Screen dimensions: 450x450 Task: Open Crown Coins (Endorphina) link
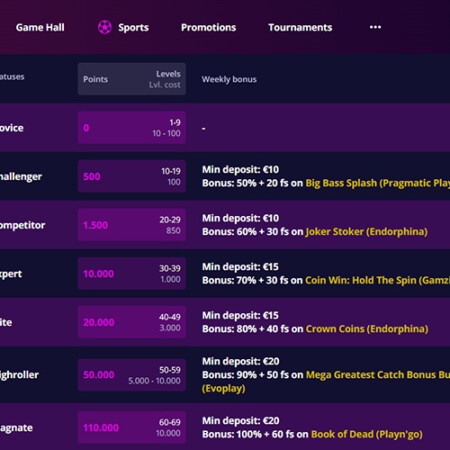(x=367, y=329)
